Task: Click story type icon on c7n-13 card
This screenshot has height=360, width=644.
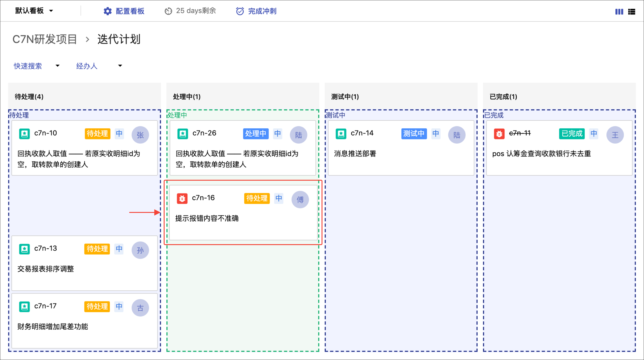Action: pyautogui.click(x=25, y=249)
